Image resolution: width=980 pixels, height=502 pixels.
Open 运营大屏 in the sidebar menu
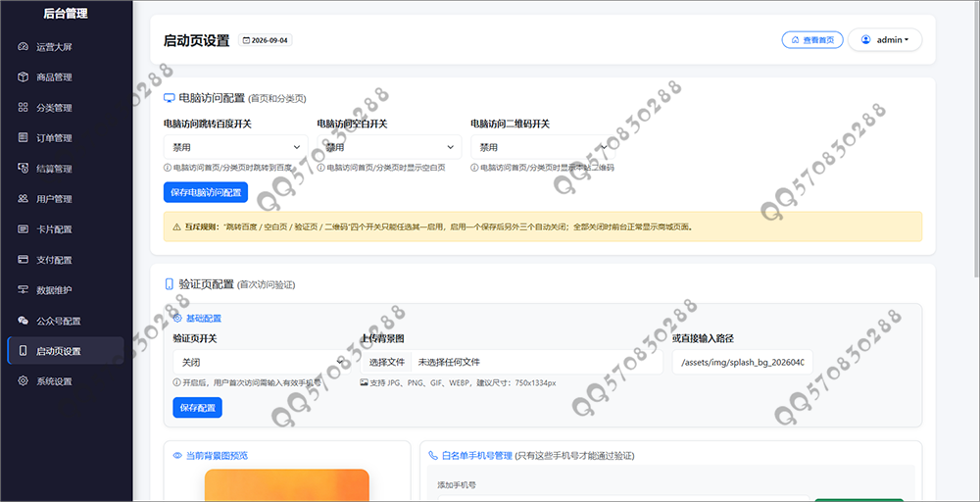coord(66,47)
